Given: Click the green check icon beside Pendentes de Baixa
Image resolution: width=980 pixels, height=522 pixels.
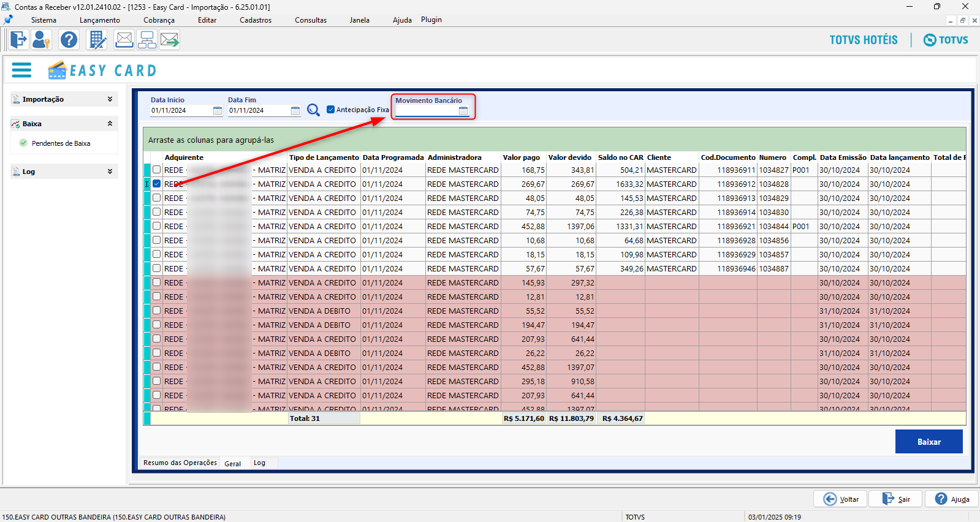Looking at the screenshot, I should 23,143.
